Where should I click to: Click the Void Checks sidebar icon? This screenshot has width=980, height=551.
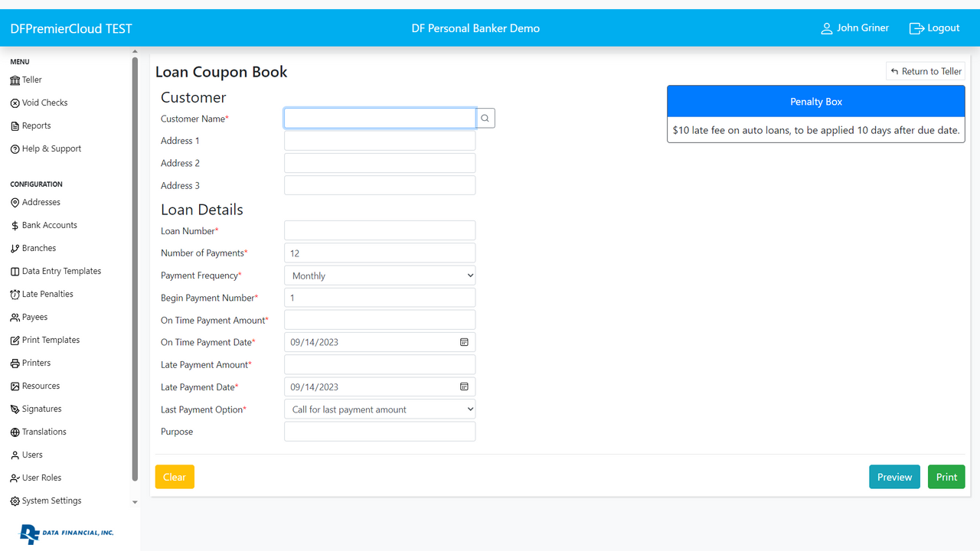click(15, 103)
